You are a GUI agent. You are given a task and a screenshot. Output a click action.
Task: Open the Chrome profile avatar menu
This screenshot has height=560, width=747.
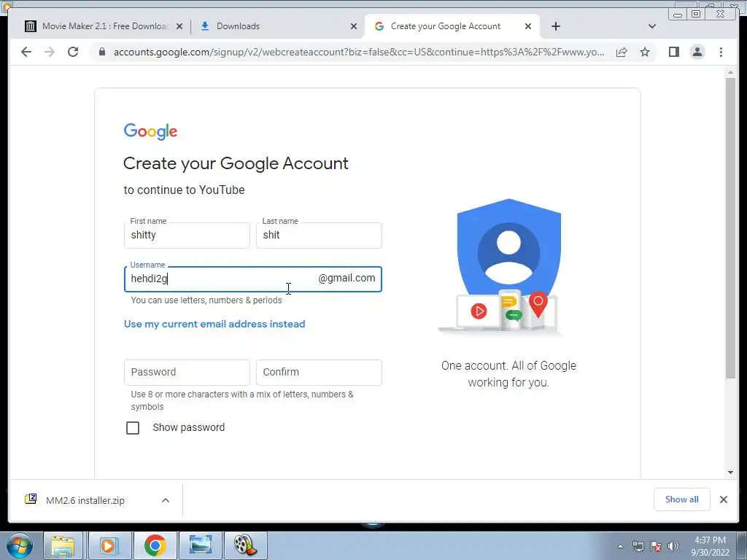697,52
